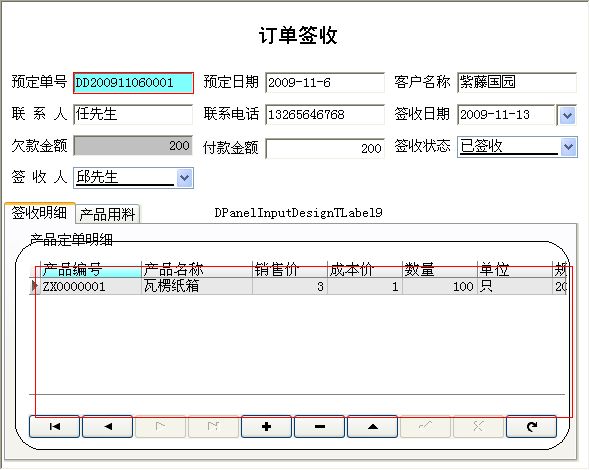Click the 数量 cell showing 100
The height and width of the screenshot is (470, 590).
coord(439,286)
